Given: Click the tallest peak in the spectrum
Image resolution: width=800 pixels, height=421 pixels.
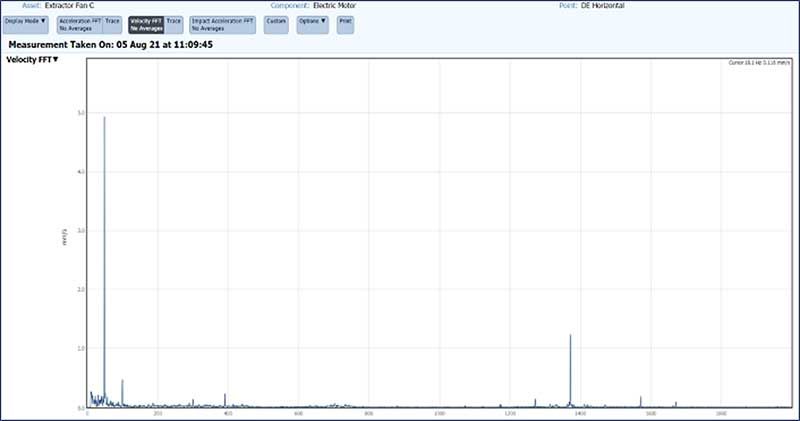Looking at the screenshot, I should coord(105,117).
